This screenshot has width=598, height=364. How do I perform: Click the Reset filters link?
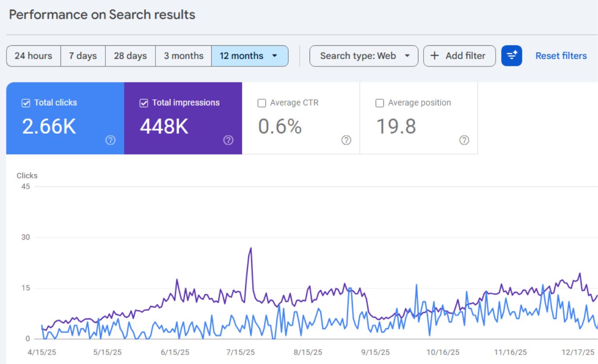pos(561,56)
